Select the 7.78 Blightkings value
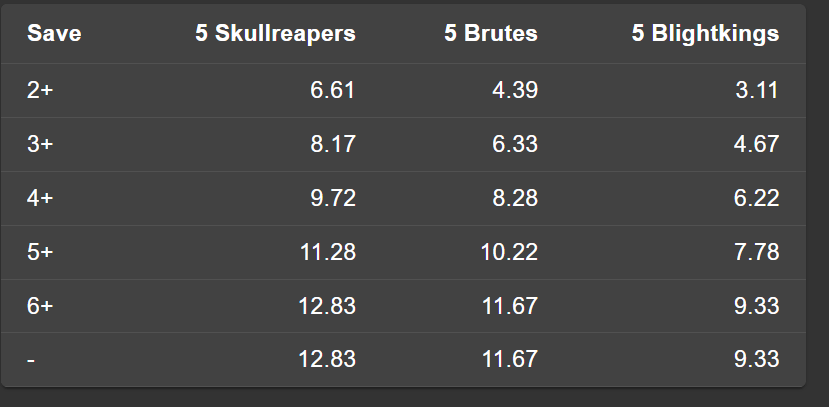The height and width of the screenshot is (407, 829). (x=756, y=252)
